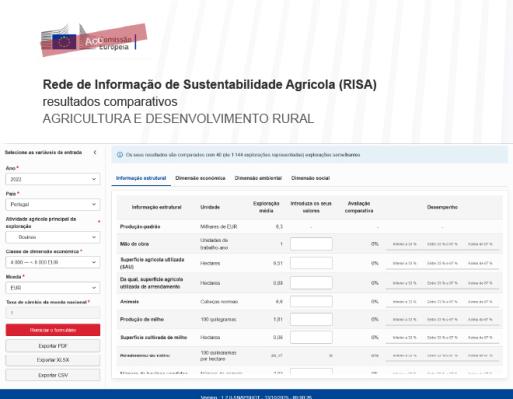Click the Taxa de câmbio input field
This screenshot has width=513, height=399.
[x=53, y=313]
